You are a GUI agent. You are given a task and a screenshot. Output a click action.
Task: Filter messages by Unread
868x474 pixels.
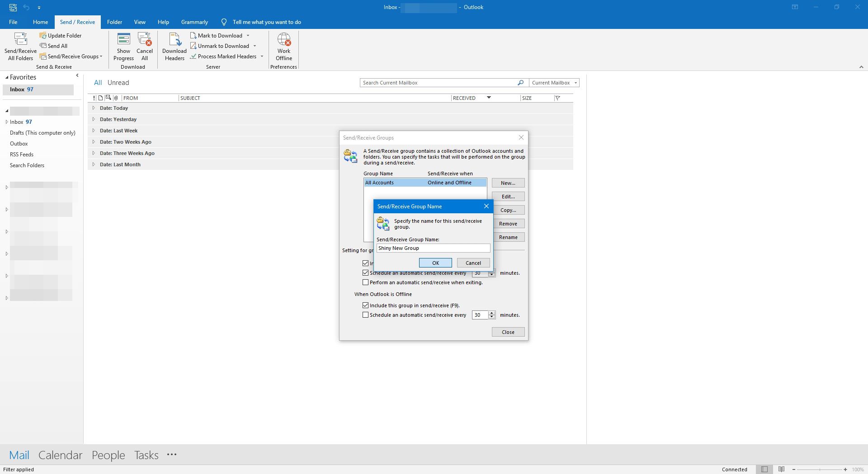pos(118,83)
